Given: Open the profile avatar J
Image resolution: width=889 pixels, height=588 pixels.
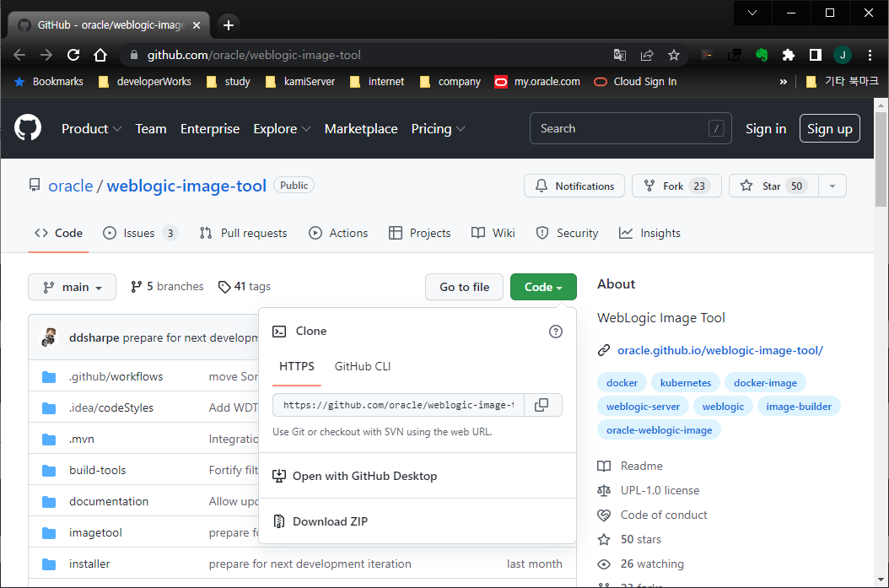Looking at the screenshot, I should pos(843,55).
